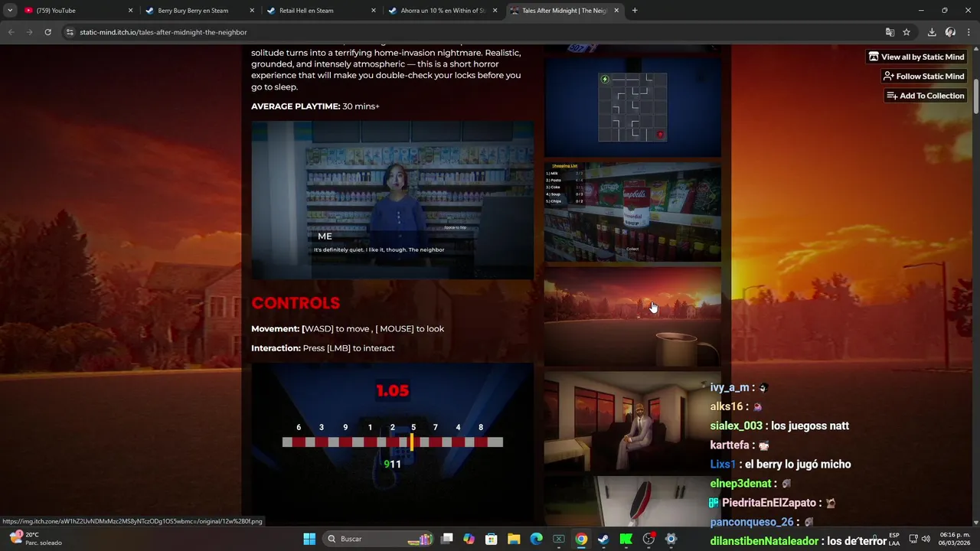Open the shopping list store screenshot
This screenshot has width=980, height=551.
(632, 211)
